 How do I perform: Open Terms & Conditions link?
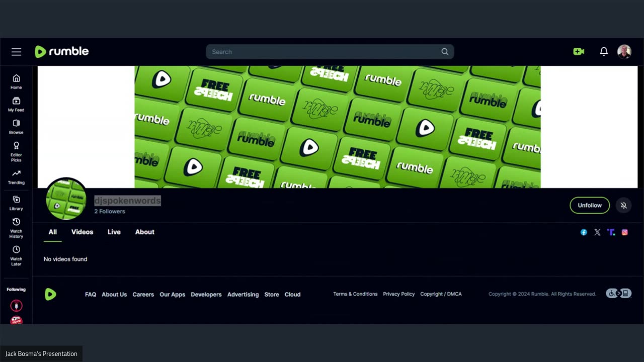pos(355,294)
